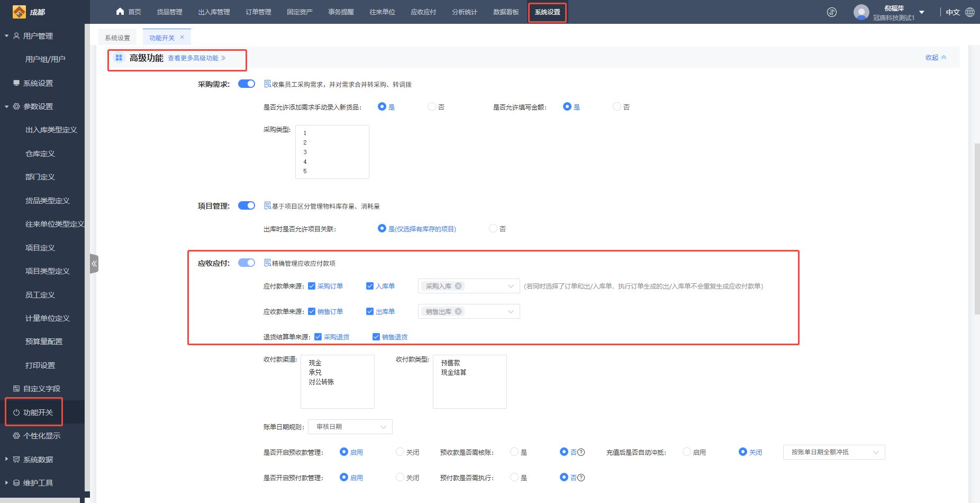
Task: Open the user account dropdown arrow
Action: 922,12
